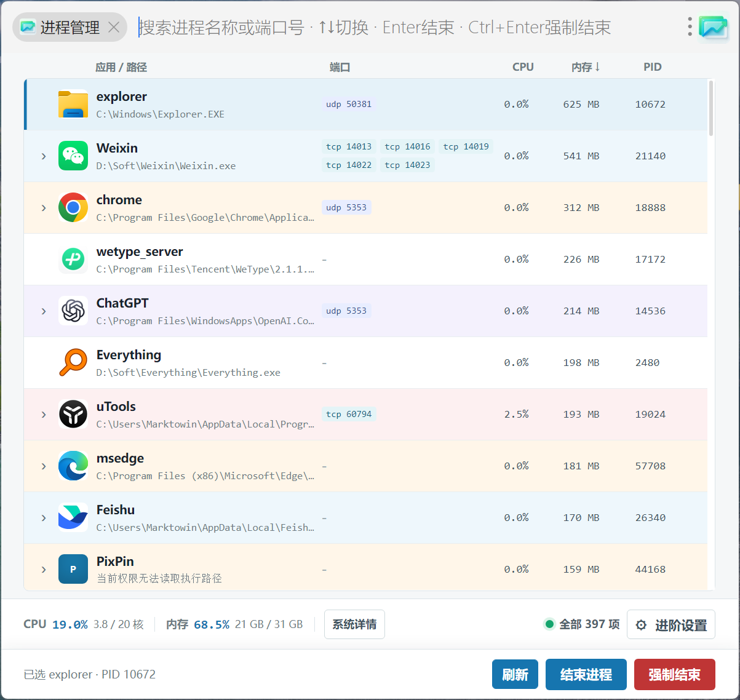The height and width of the screenshot is (700, 740).
Task: Click the gear icon in 进阶设置
Action: pyautogui.click(x=641, y=625)
